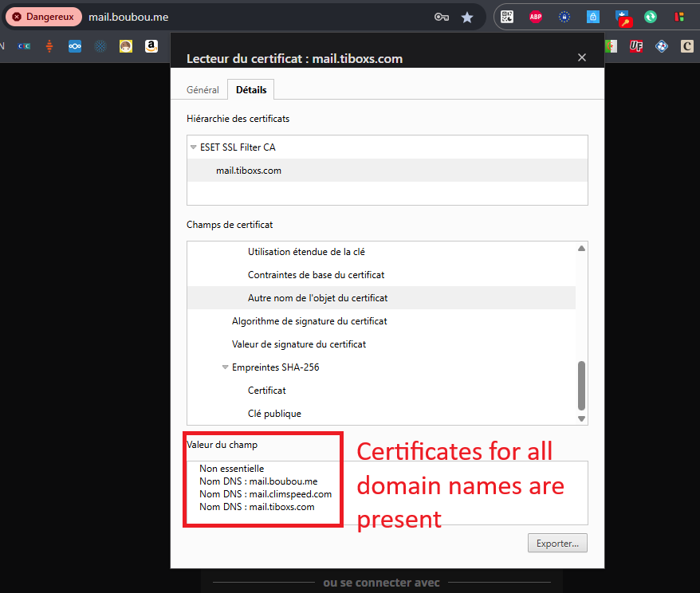Viewport: 700px width, 593px height.
Task: Click the certificate fields scroll down arrow
Action: (x=581, y=418)
